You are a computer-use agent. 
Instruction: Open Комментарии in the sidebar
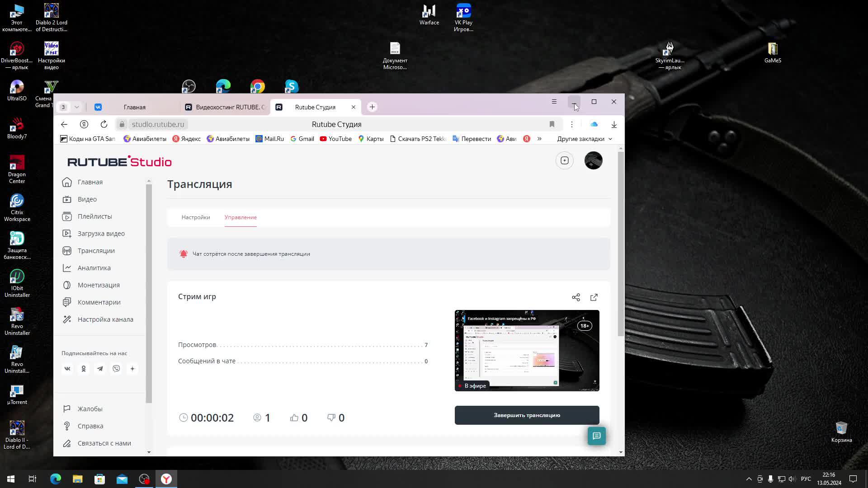click(99, 302)
